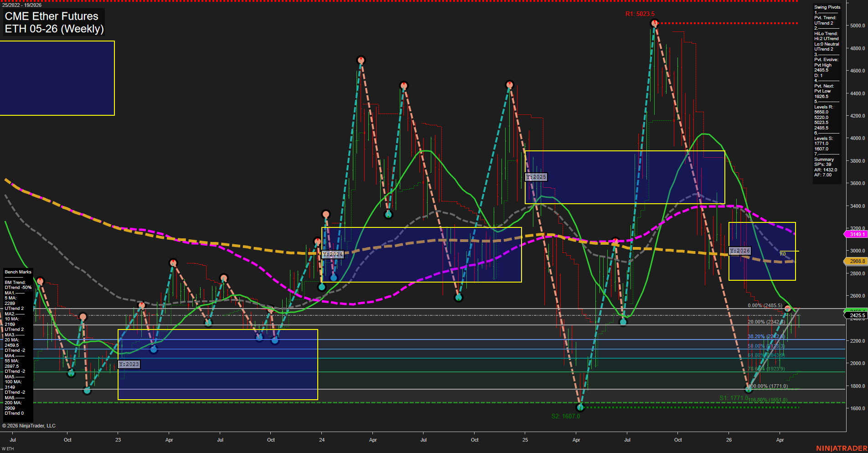Click the Y:2026 yearly session box label
The width and height of the screenshot is (868, 453).
tap(739, 251)
